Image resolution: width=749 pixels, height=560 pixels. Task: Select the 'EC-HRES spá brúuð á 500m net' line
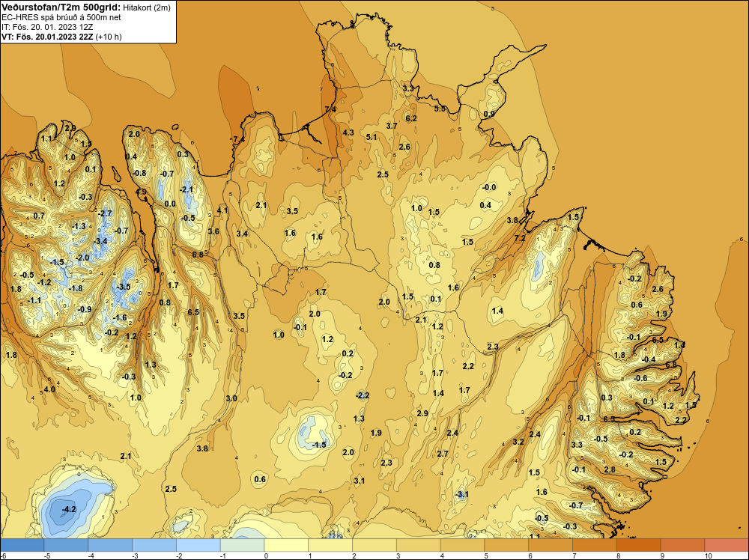click(x=61, y=17)
